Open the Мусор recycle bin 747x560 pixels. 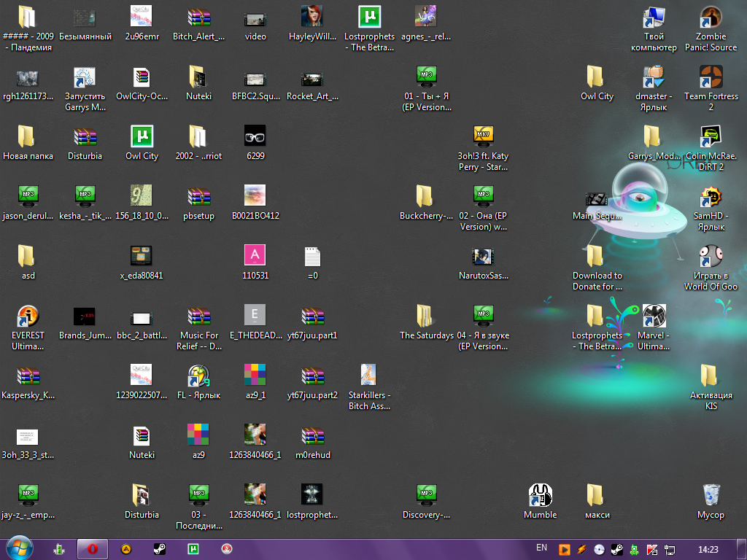click(711, 496)
